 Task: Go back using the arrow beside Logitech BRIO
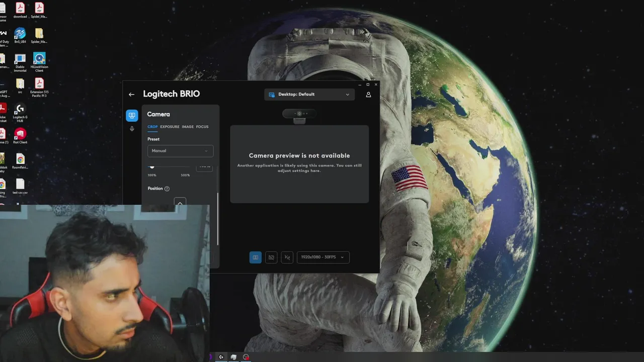point(131,95)
